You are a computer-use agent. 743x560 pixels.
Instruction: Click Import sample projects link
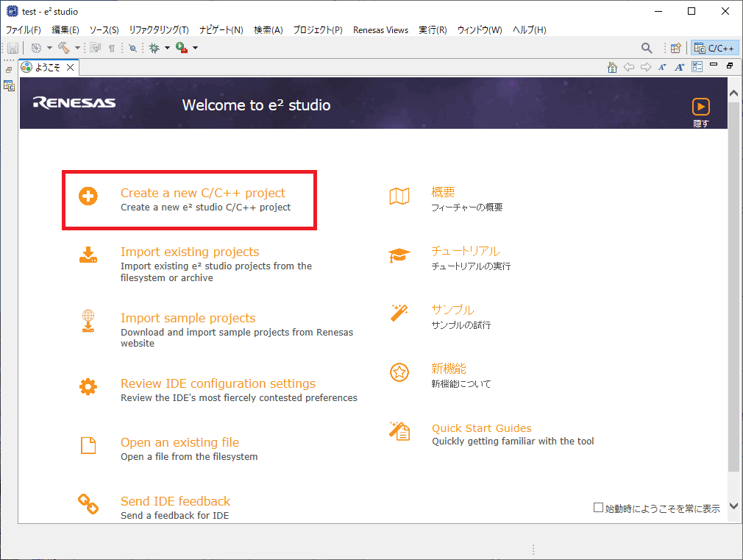(188, 318)
